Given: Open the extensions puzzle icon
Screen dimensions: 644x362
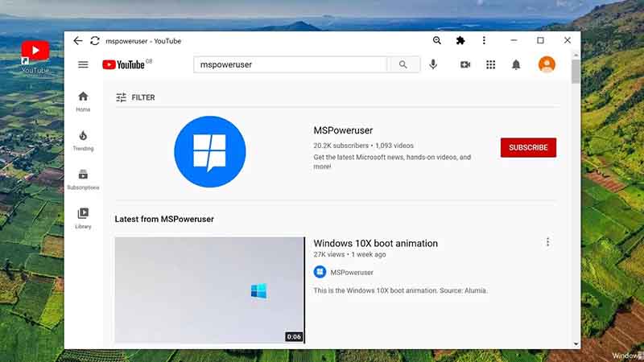Looking at the screenshot, I should pyautogui.click(x=460, y=40).
